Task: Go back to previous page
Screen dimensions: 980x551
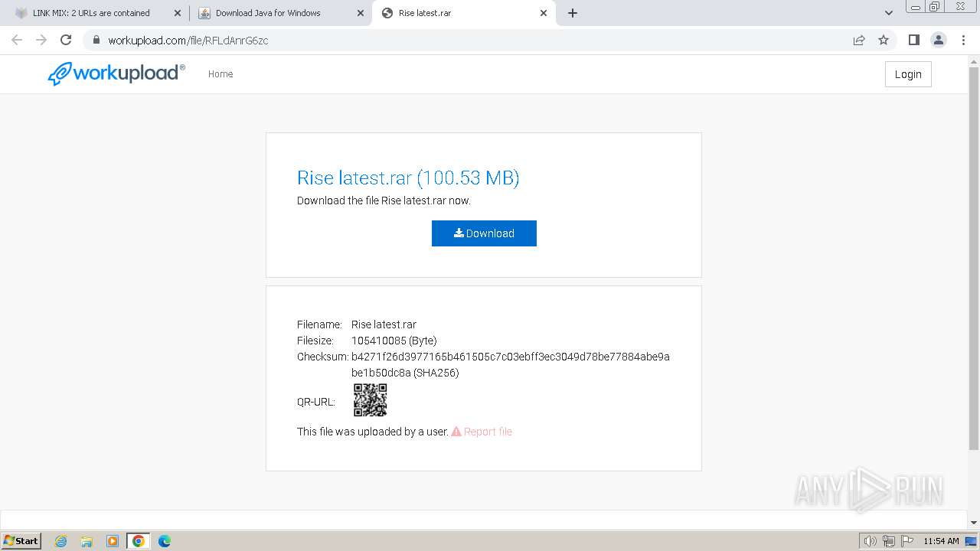Action: pyautogui.click(x=17, y=40)
